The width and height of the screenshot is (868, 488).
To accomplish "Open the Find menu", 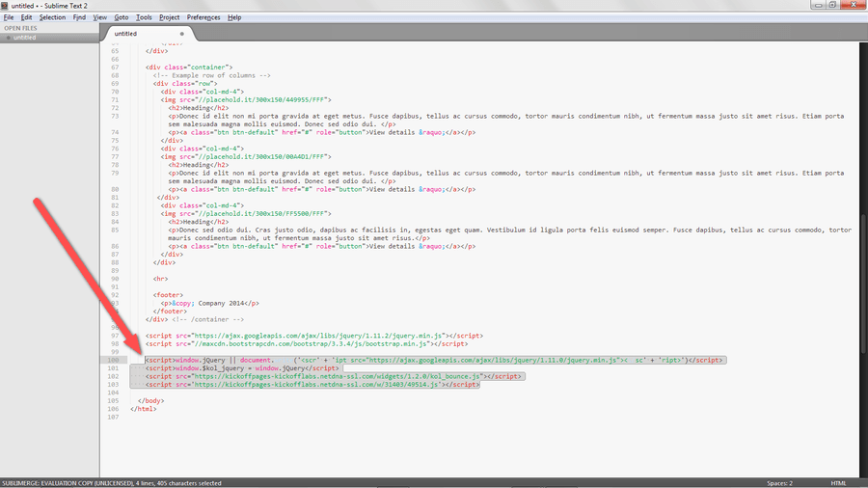I will coord(79,17).
